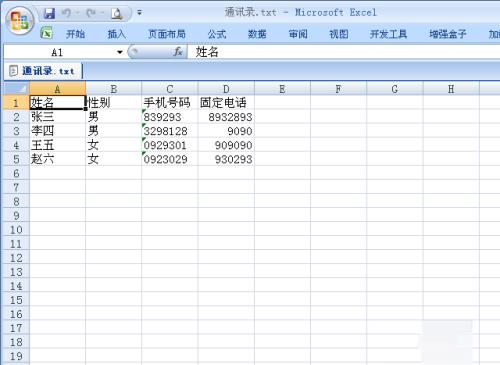Switch to the 公式 tab
The image size is (500, 365).
(217, 34)
